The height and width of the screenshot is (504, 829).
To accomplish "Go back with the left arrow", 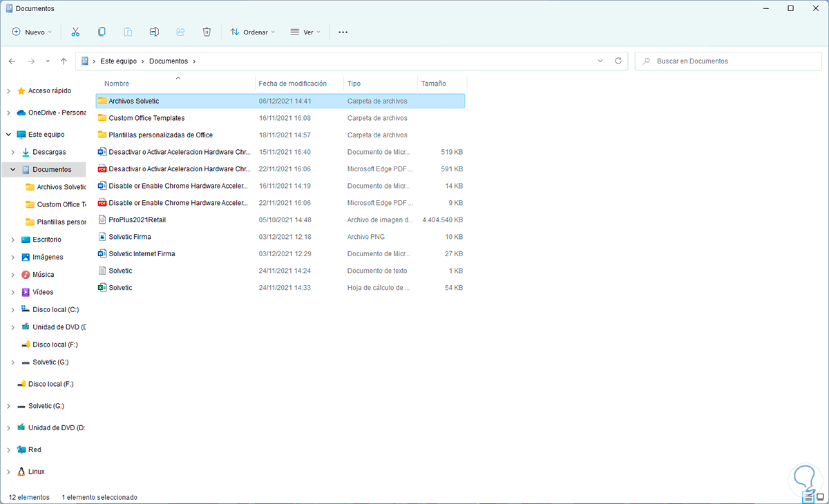I will coord(12,61).
